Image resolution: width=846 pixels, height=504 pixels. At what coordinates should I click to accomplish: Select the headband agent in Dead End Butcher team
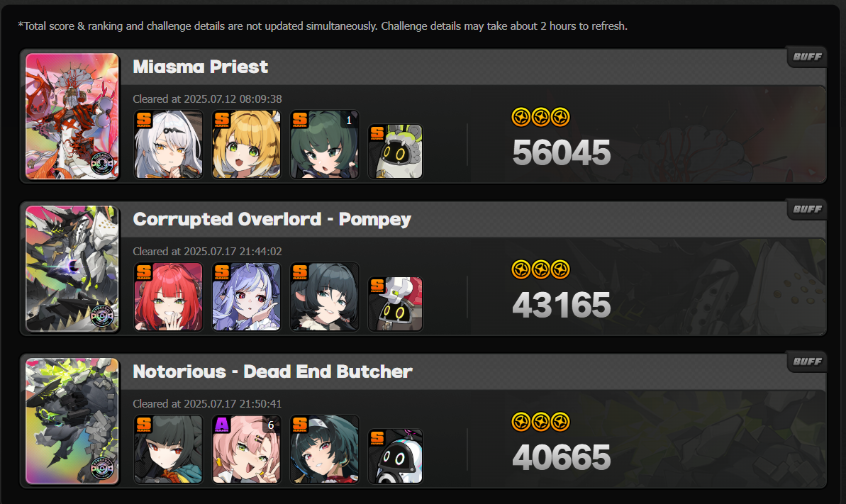[x=324, y=449]
